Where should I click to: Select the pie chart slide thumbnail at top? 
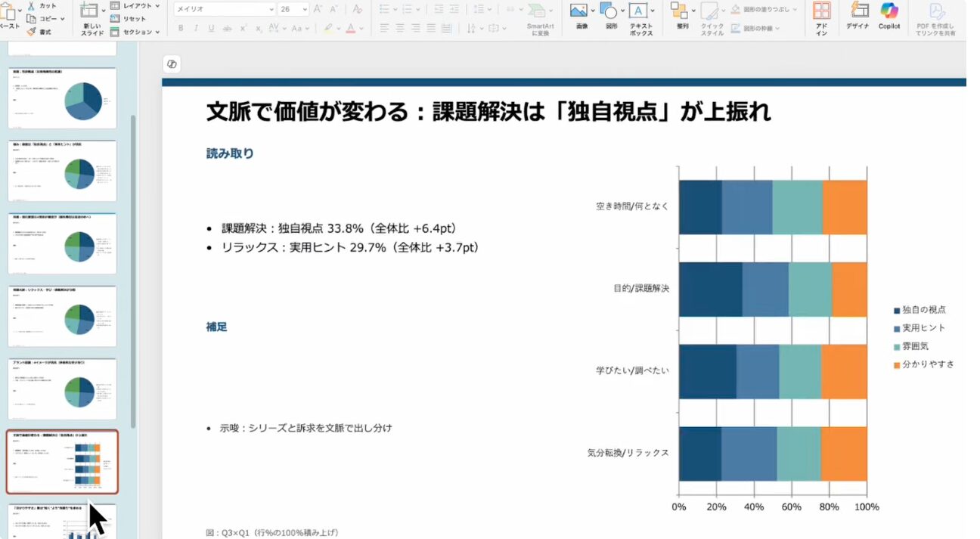coord(62,98)
